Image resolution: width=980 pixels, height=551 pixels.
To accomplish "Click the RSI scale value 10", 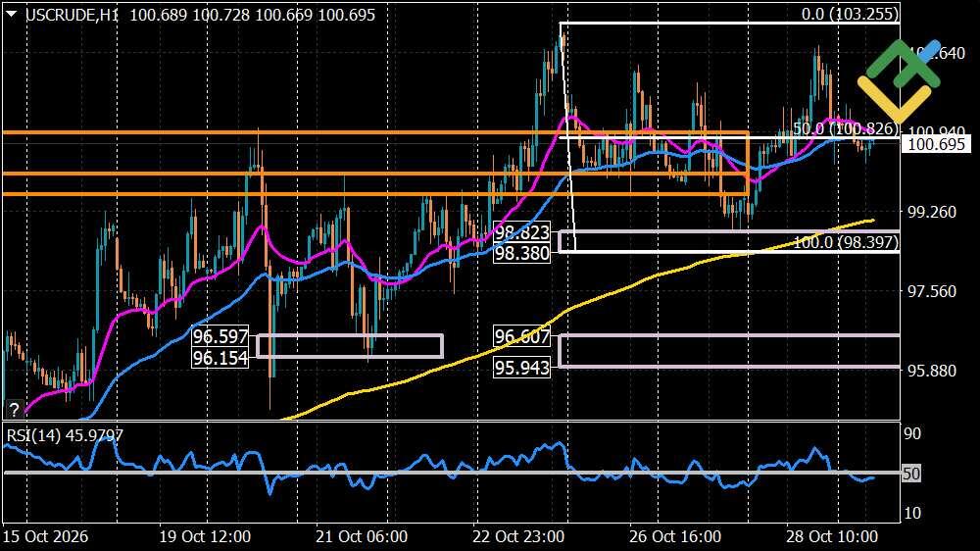I will pyautogui.click(x=912, y=513).
